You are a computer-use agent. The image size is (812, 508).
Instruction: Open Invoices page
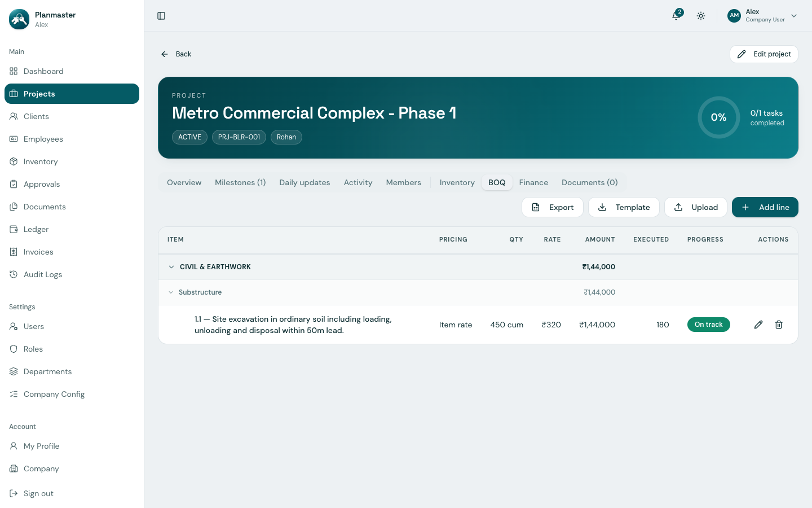coord(72,252)
